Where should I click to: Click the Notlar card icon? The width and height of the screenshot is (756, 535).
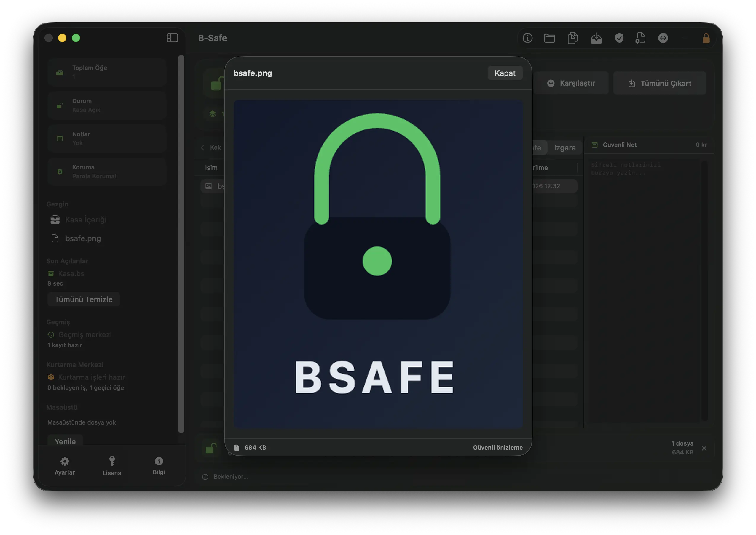[x=60, y=139]
